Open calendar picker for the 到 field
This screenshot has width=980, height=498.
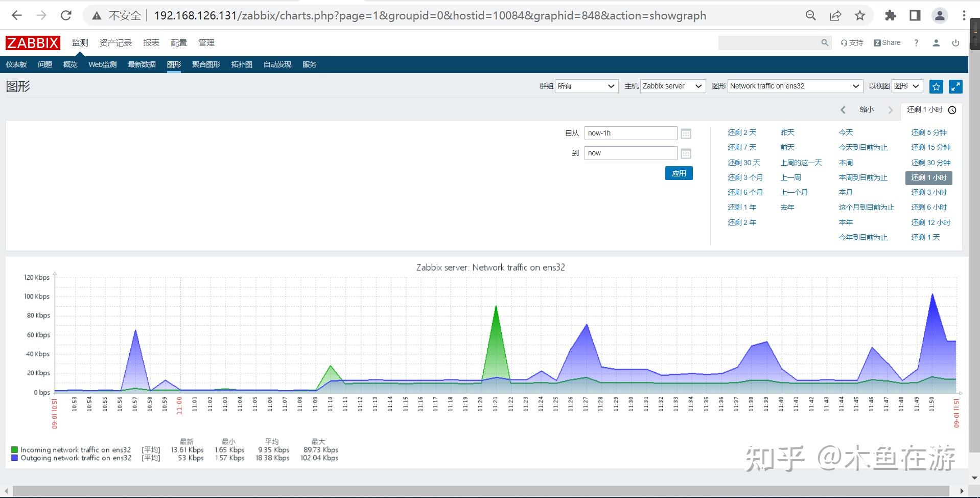coord(686,153)
